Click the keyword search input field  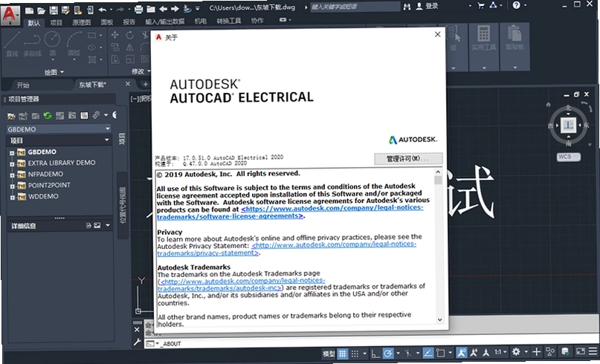pyautogui.click(x=355, y=7)
